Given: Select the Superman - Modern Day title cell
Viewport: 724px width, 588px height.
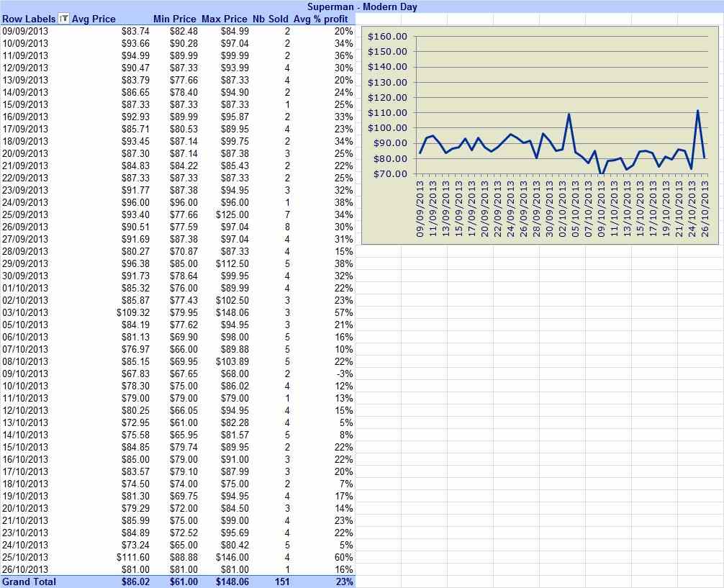Looking at the screenshot, I should (362, 7).
